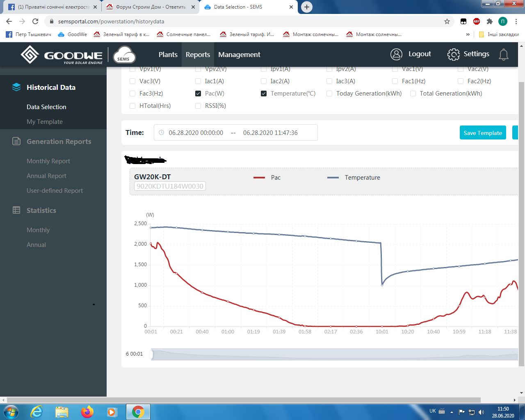Viewport: 525px width, 420px height.
Task: Click the Save Template button
Action: [483, 133]
